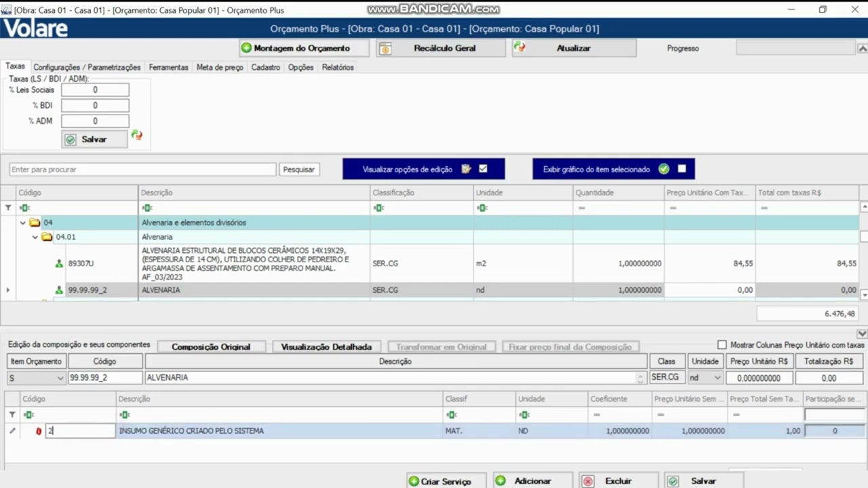Viewport: 868px width, 488px height.
Task: Toggle Visualizar opções de edição checkbox
Action: (483, 169)
